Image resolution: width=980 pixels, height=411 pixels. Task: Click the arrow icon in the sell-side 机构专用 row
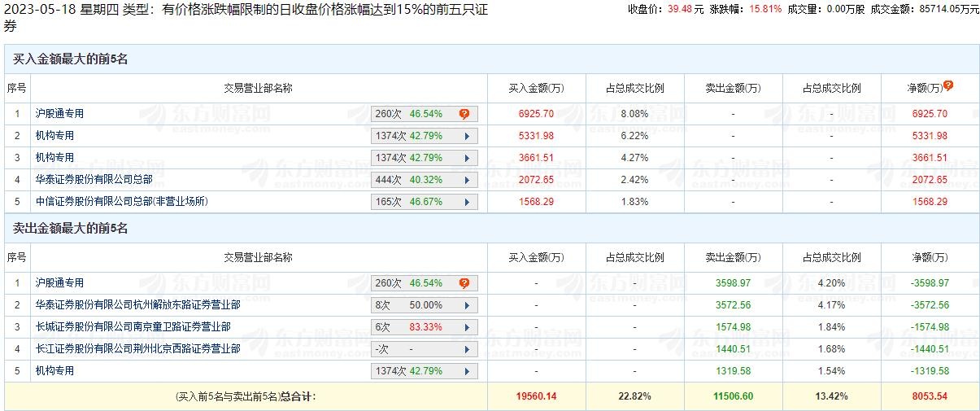[467, 371]
